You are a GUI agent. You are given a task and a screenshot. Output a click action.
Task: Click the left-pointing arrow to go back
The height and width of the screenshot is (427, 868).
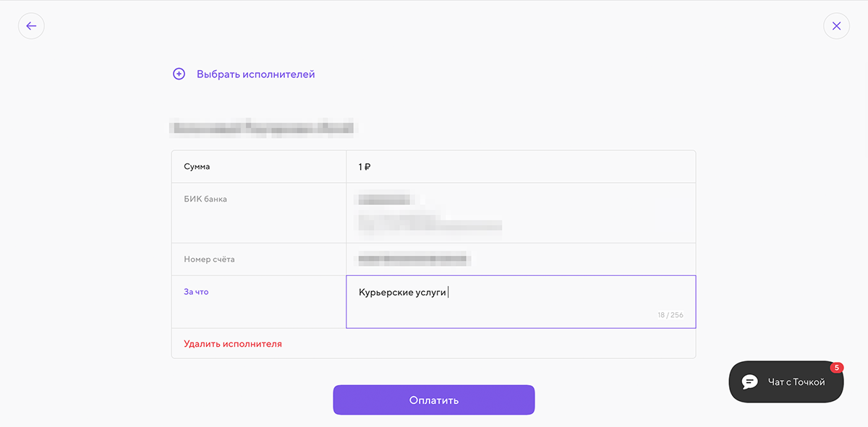click(x=31, y=25)
